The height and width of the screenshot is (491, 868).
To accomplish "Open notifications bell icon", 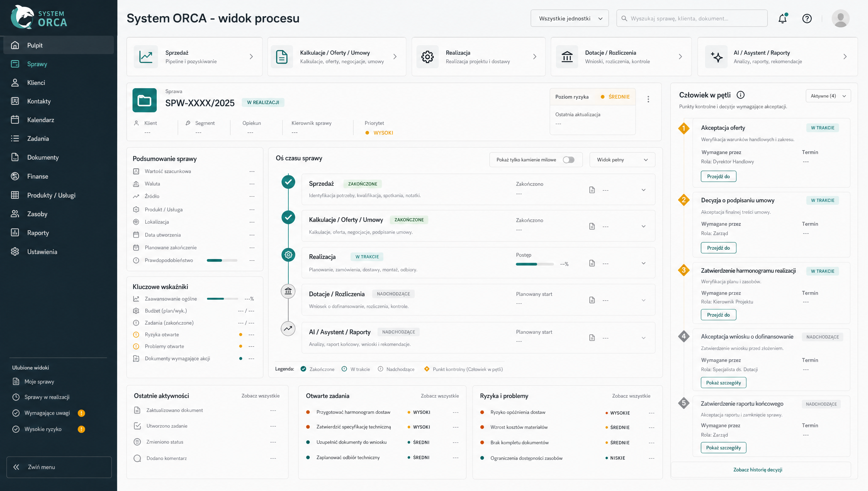I will point(782,18).
